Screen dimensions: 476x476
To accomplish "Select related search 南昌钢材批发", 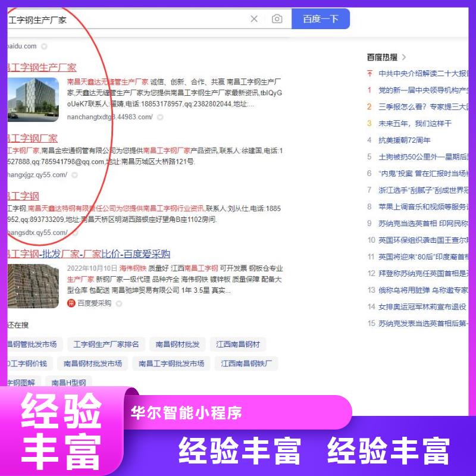I will (177, 345).
